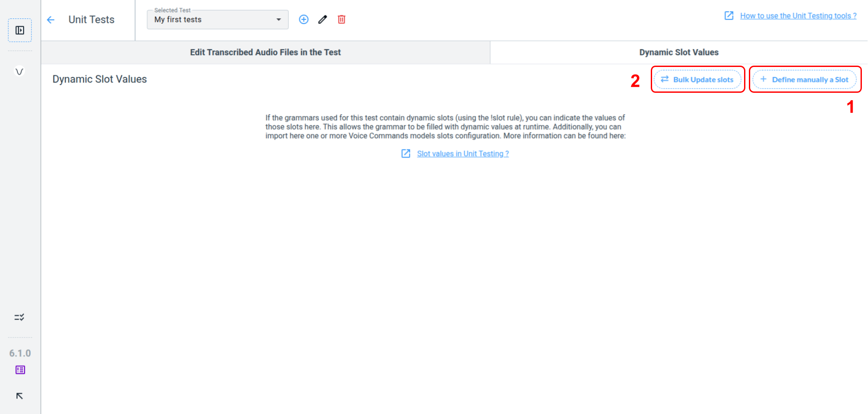The width and height of the screenshot is (868, 414).
Task: Click the Bulk Update slots button
Action: coord(697,80)
